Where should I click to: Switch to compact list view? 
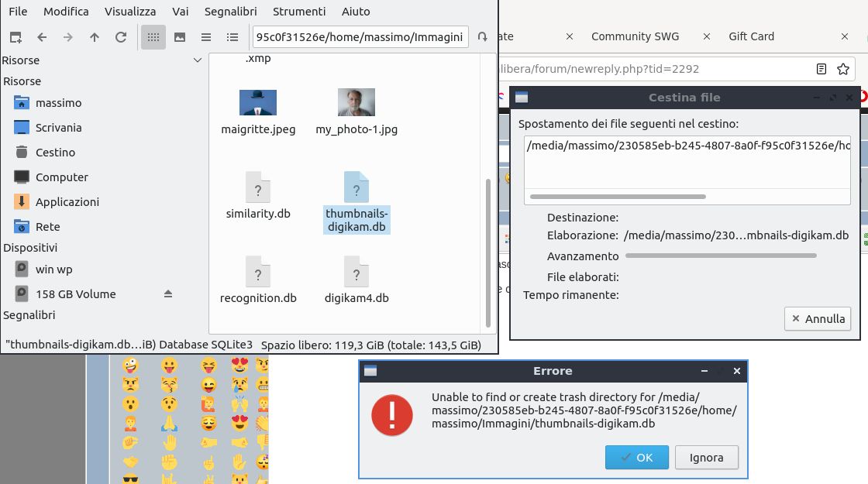[206, 37]
